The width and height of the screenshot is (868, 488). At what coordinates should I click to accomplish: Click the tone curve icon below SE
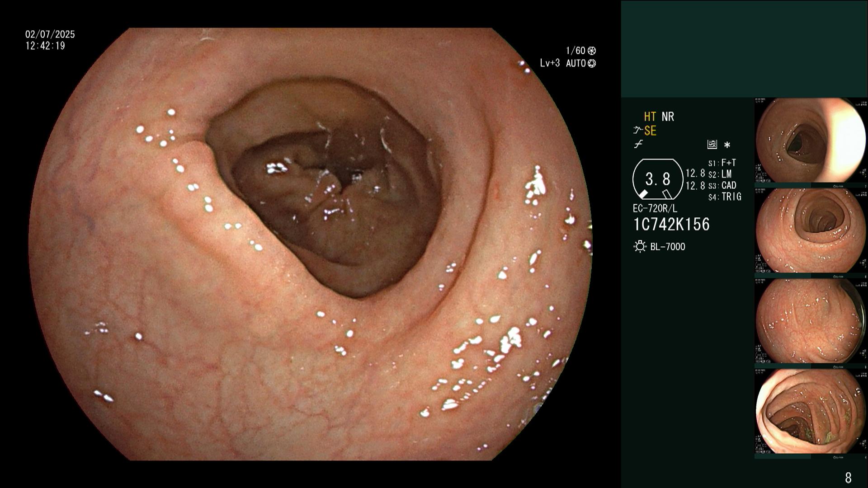pos(638,145)
